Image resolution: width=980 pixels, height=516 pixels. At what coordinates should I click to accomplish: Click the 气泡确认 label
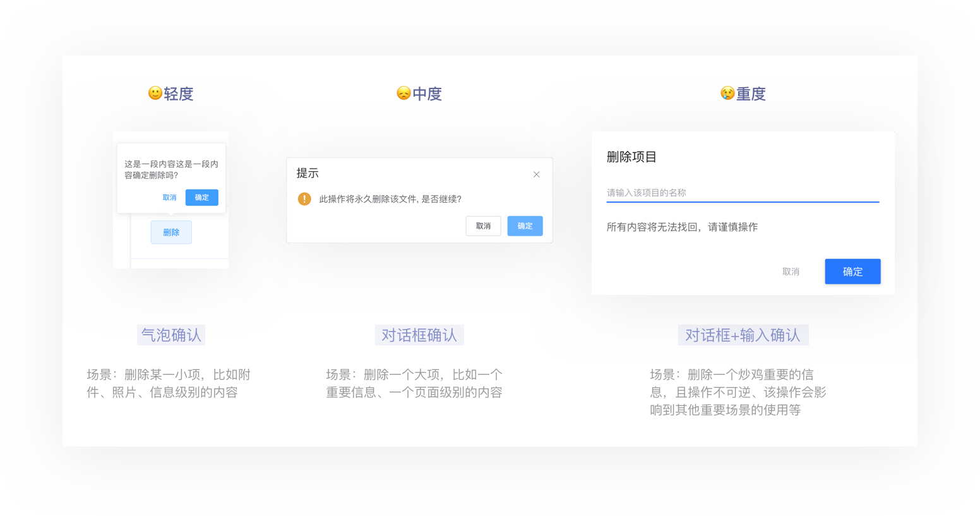click(171, 335)
